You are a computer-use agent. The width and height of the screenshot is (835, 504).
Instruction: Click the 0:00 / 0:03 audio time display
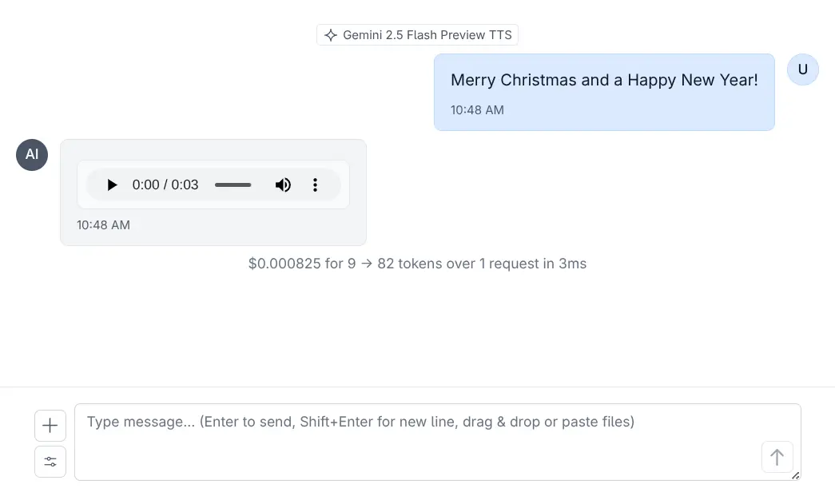[x=165, y=185]
